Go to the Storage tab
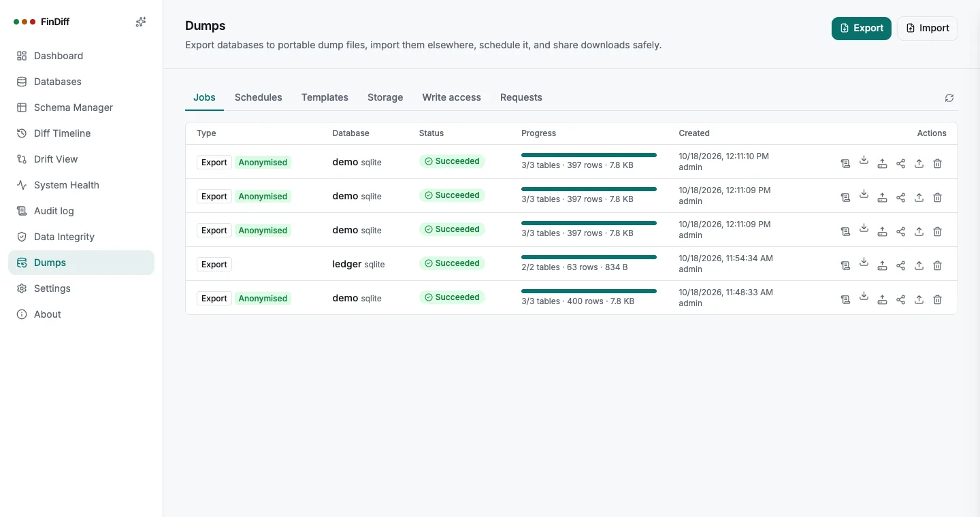Viewport: 980px width, 517px height. [x=385, y=97]
